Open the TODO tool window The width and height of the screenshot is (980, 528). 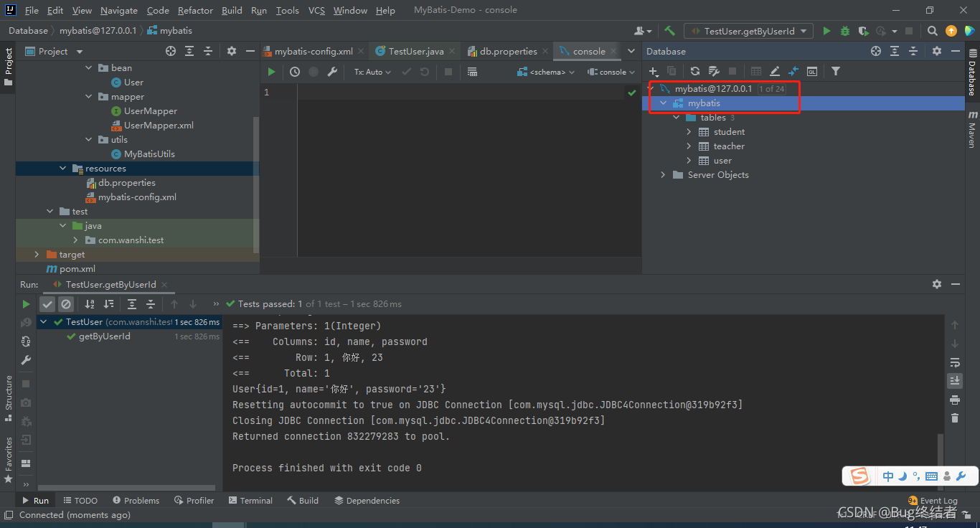tap(80, 501)
